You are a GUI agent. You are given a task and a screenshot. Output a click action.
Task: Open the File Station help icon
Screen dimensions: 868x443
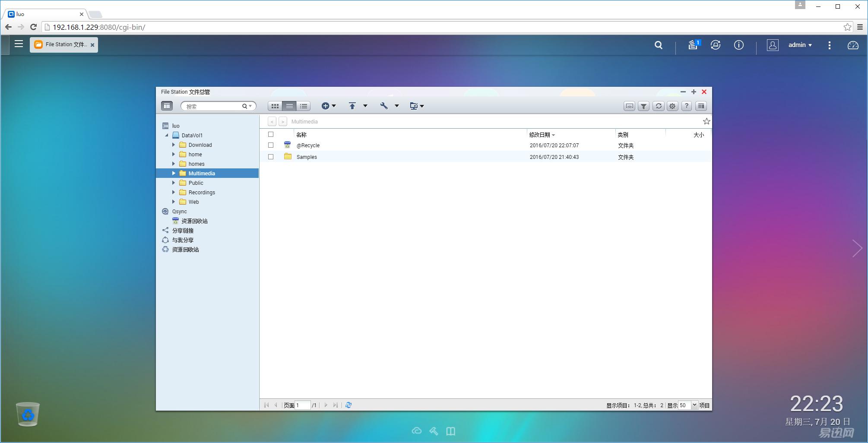click(687, 106)
